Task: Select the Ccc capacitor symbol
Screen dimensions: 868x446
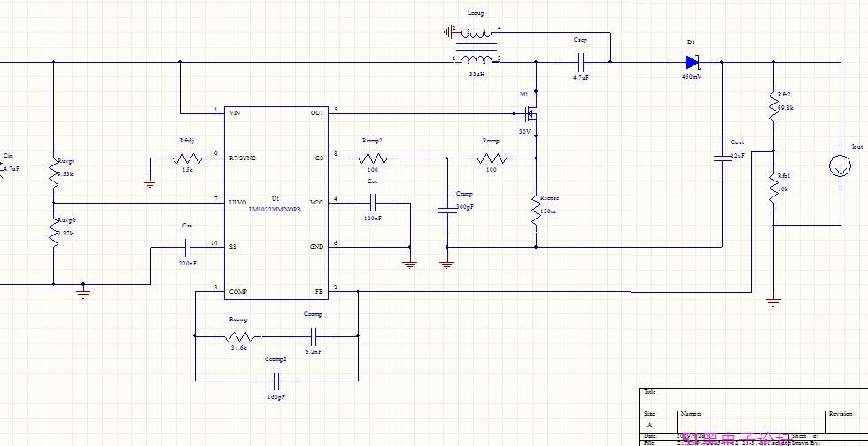Action: coord(373,203)
